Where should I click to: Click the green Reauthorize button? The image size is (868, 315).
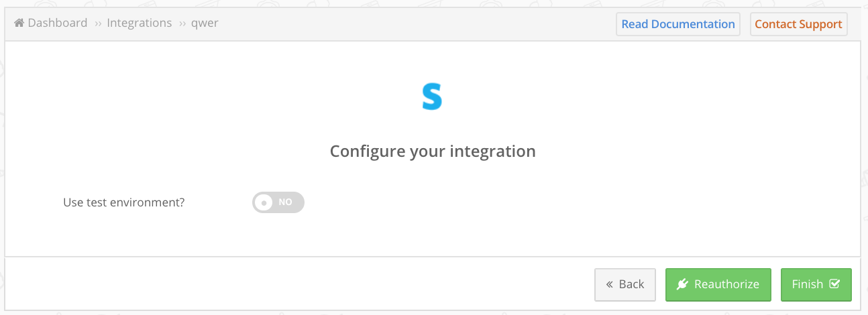pyautogui.click(x=718, y=284)
